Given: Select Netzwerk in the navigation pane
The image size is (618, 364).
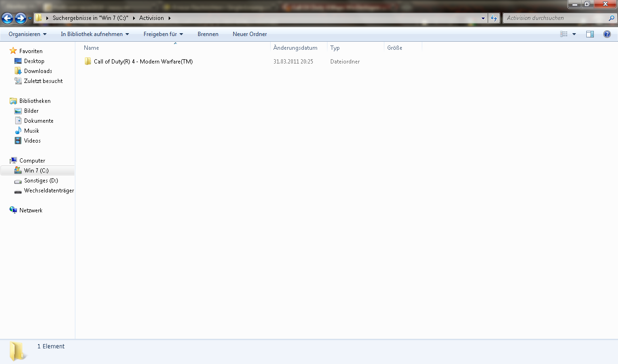Looking at the screenshot, I should click(31, 210).
